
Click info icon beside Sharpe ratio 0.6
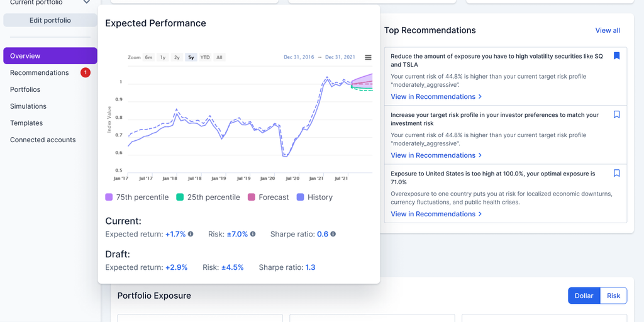333,234
